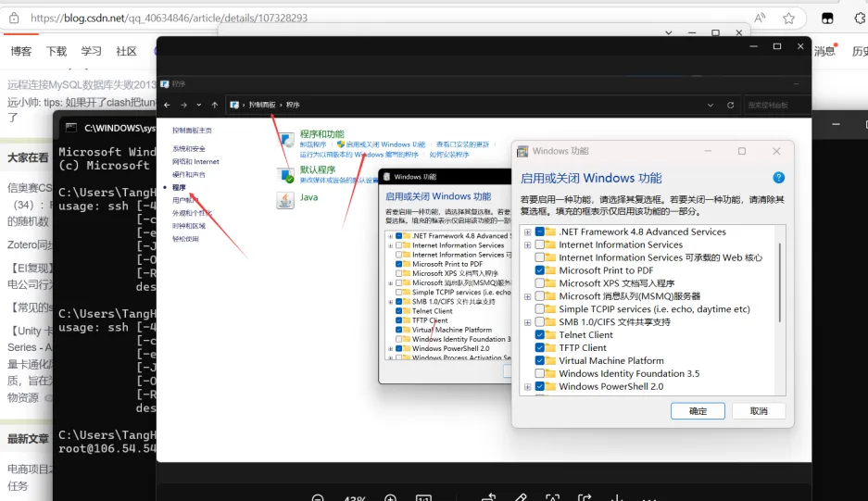This screenshot has height=501, width=868.
Task: Expand SMB 1.0/CIFS node in small dark dialog
Action: pos(390,302)
